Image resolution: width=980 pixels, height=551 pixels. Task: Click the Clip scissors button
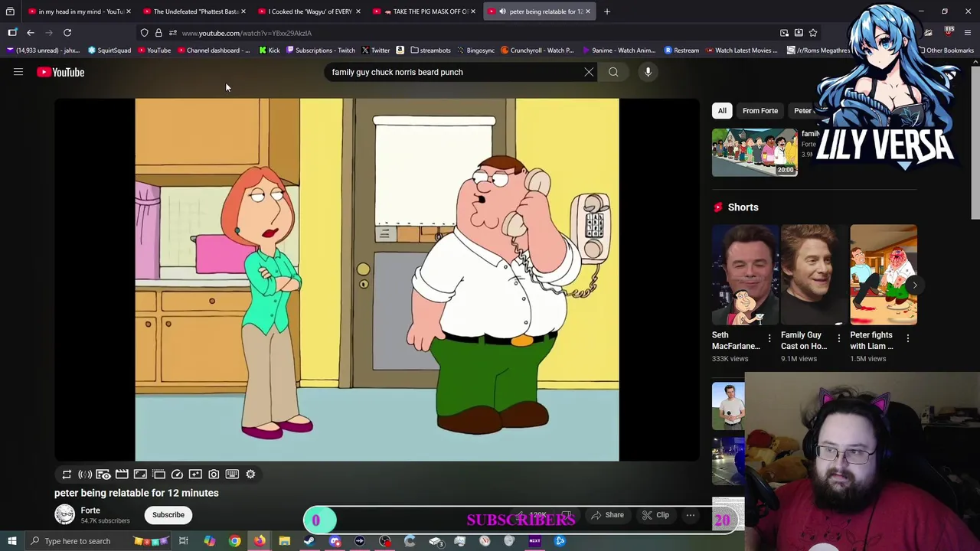point(655,515)
